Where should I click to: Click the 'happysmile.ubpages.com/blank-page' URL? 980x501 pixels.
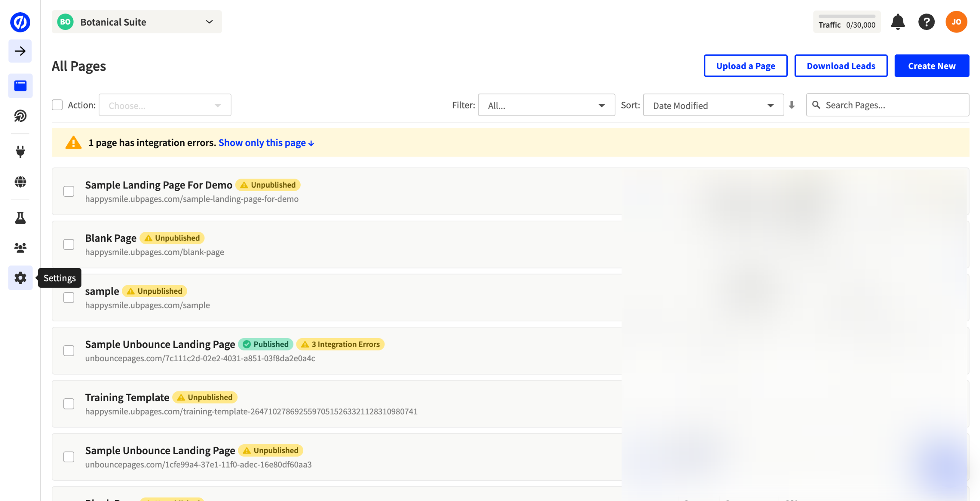point(154,252)
